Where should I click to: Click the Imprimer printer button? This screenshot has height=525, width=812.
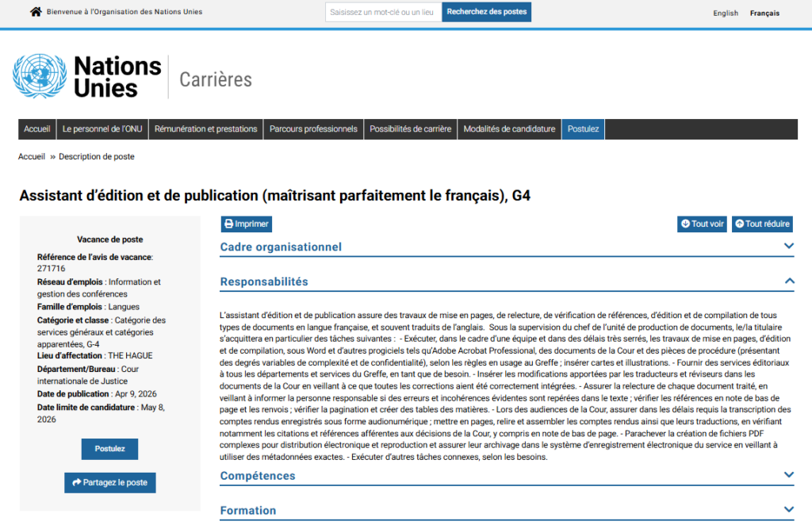pos(246,224)
